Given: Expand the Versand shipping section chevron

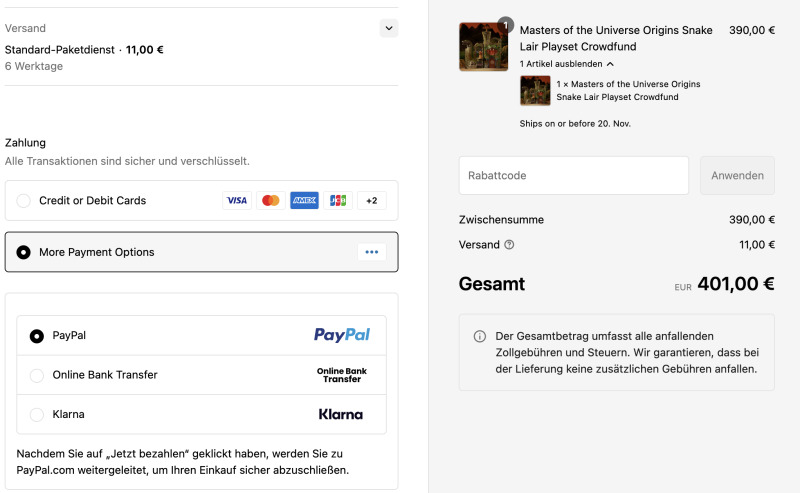Looking at the screenshot, I should (389, 28).
